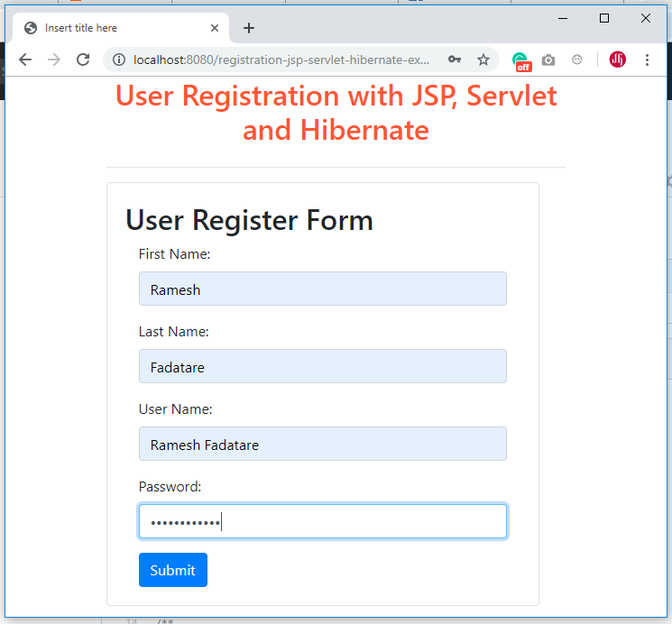Click the First Name field containing Ramesh
672x624 pixels.
322,289
